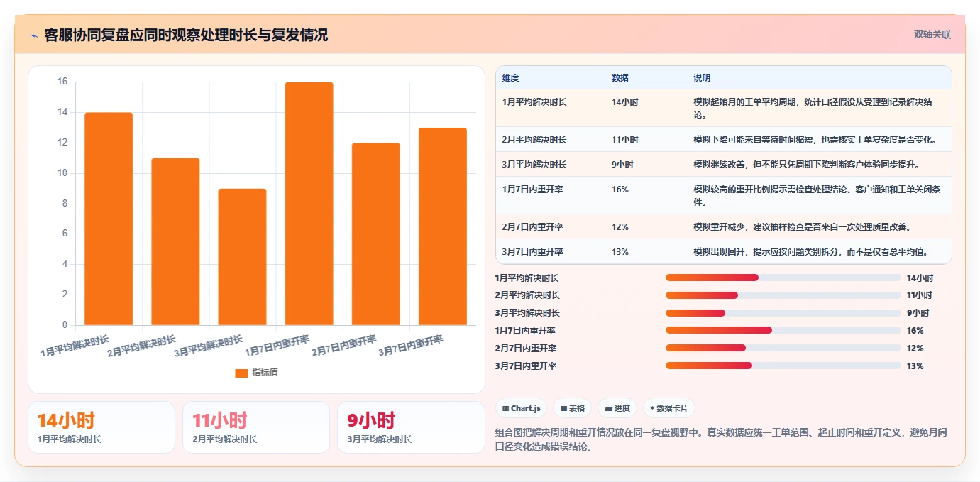Click the 12% value in the table
Viewport: 980px width, 482px height.
(x=620, y=227)
